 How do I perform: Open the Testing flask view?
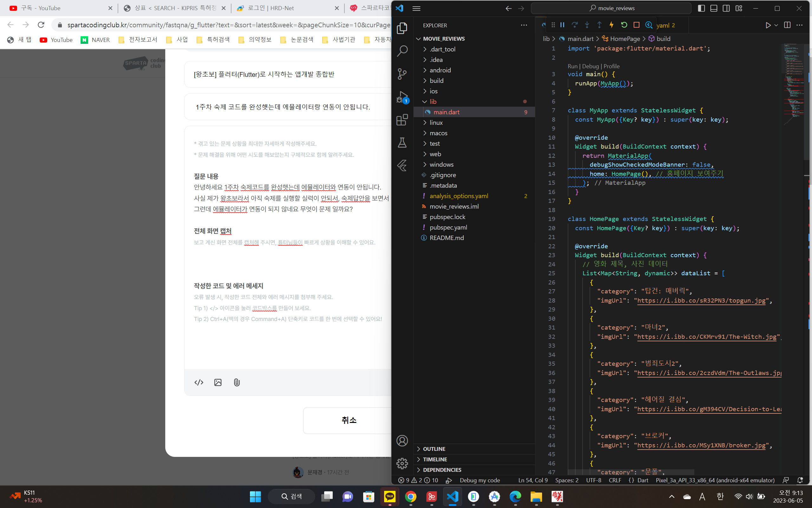click(x=402, y=143)
